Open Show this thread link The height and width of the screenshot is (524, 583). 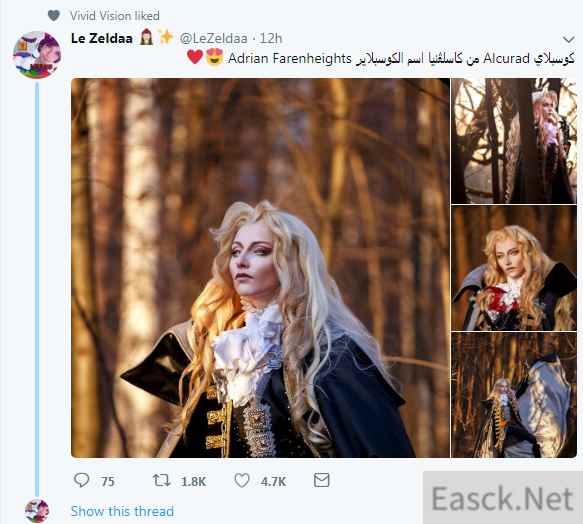pyautogui.click(x=122, y=511)
